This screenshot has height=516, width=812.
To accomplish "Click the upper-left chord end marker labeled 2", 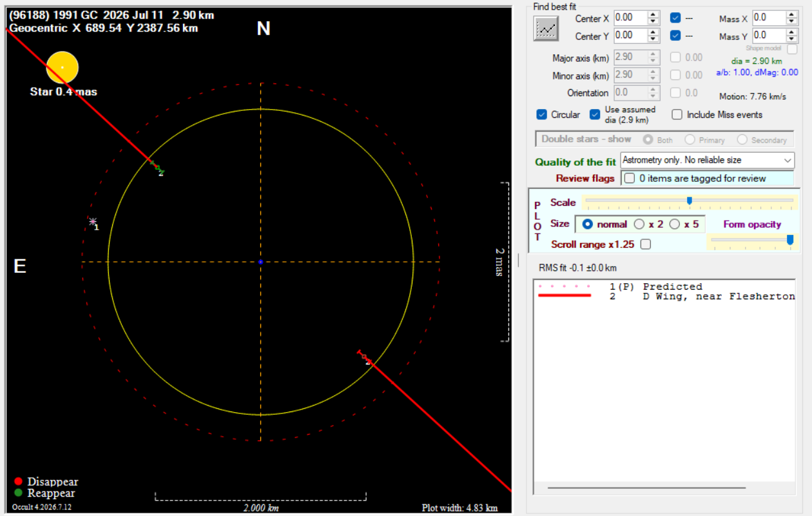I will [x=157, y=167].
